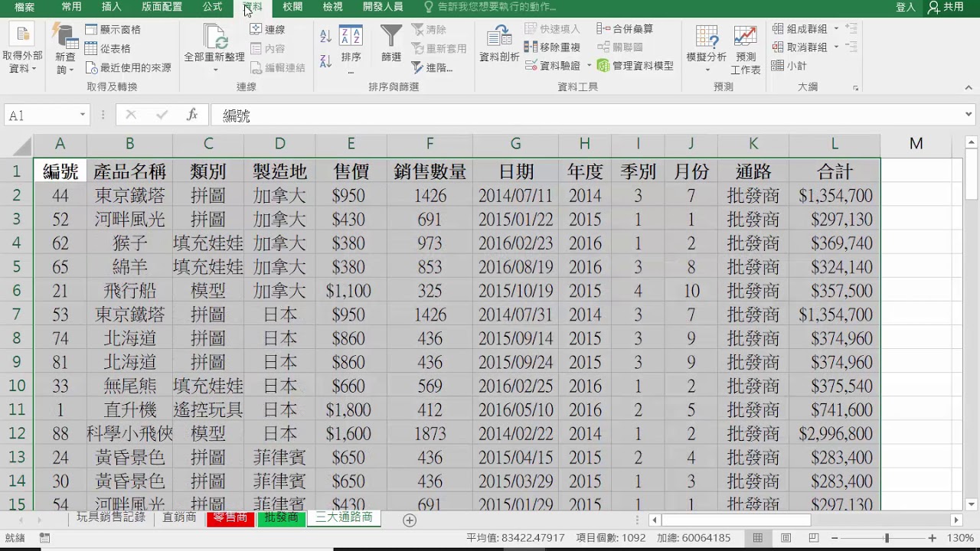Click the 新查詢 new query icon
This screenshot has height=551, width=980.
pyautogui.click(x=64, y=37)
